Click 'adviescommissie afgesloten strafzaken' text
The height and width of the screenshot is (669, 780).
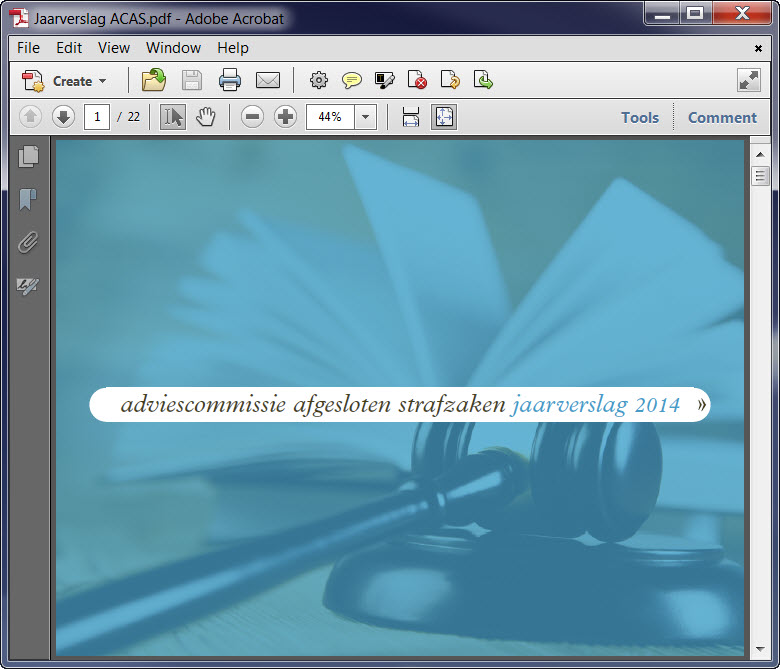coord(313,405)
